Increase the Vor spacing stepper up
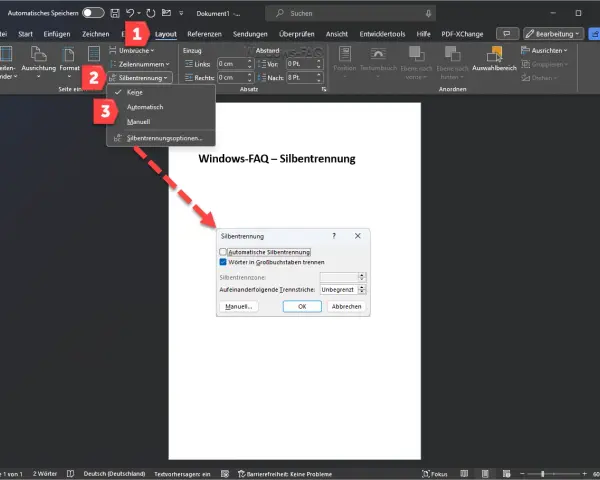Viewport: 600px width, 480px height. tap(319, 61)
